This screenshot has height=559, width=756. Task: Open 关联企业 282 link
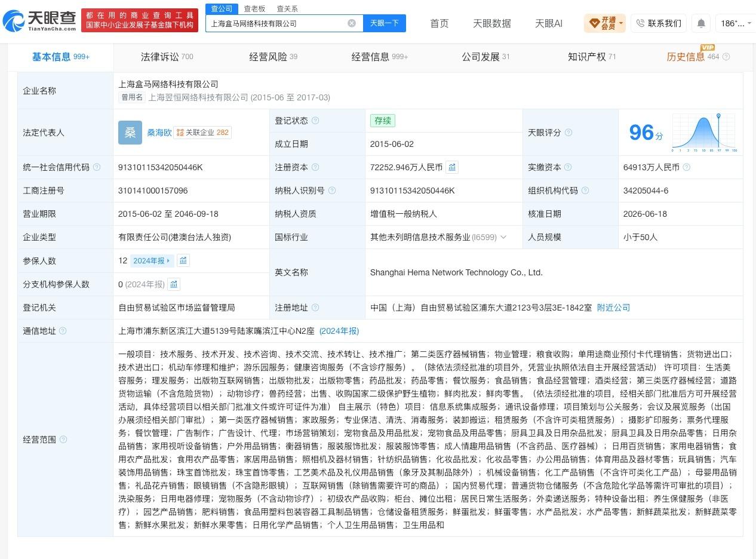[x=202, y=133]
